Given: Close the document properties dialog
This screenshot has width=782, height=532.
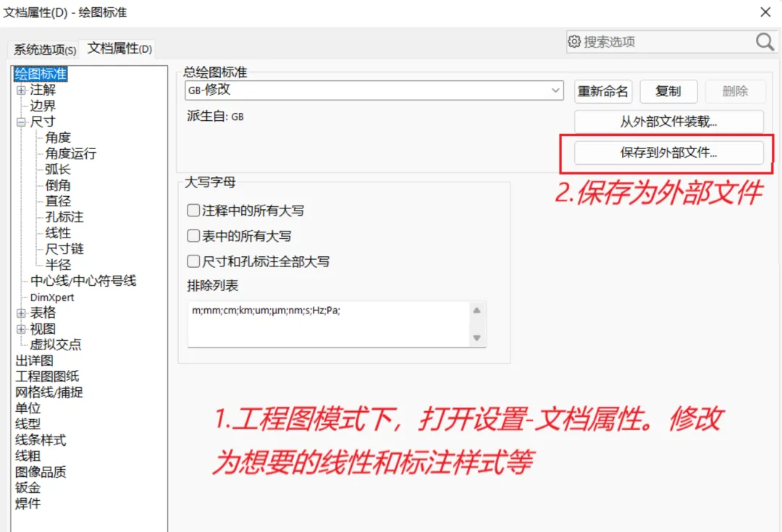Looking at the screenshot, I should (x=765, y=12).
